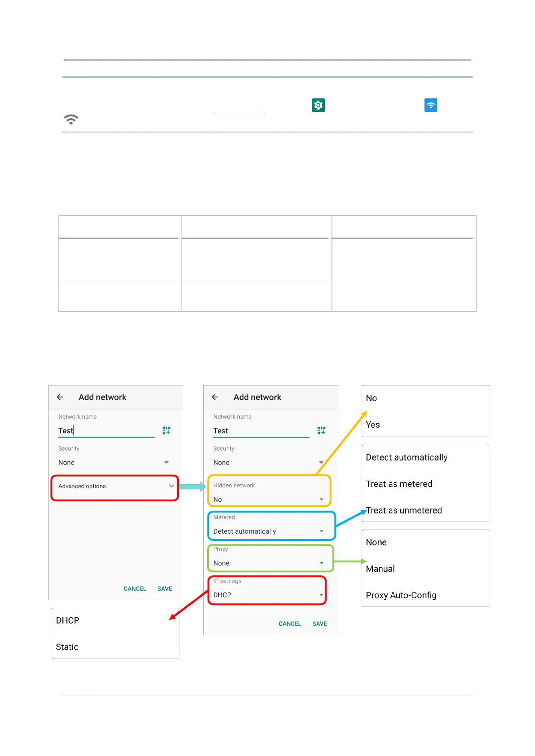Select Yes in hidden network options

click(x=373, y=424)
